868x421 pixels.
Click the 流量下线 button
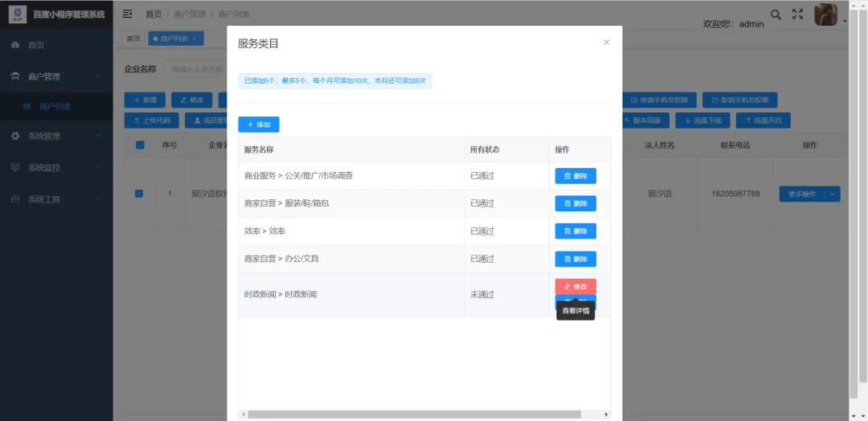coord(702,120)
